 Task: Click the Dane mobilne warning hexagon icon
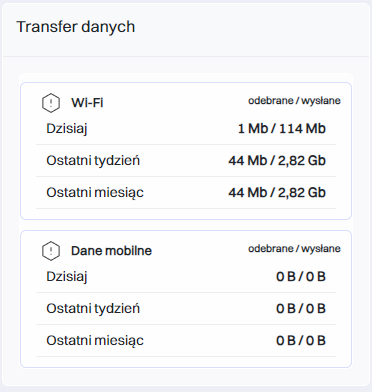pyautogui.click(x=51, y=251)
